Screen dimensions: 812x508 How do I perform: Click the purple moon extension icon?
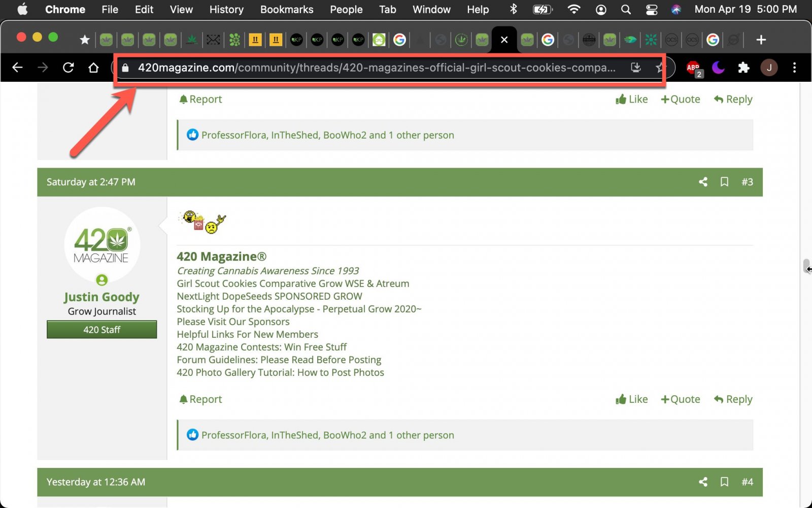tap(719, 68)
